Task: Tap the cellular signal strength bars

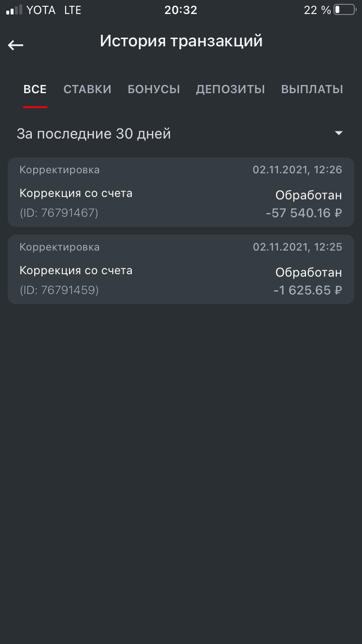Action: pyautogui.click(x=14, y=10)
